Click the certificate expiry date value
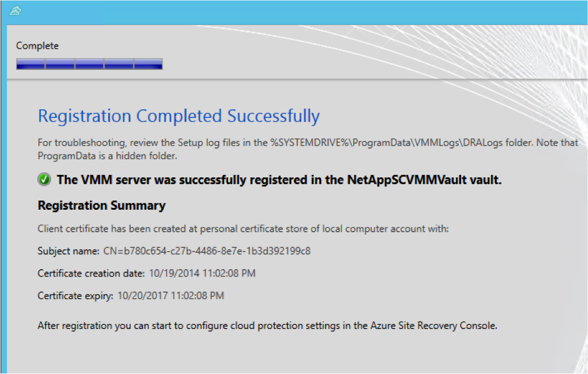 click(171, 296)
